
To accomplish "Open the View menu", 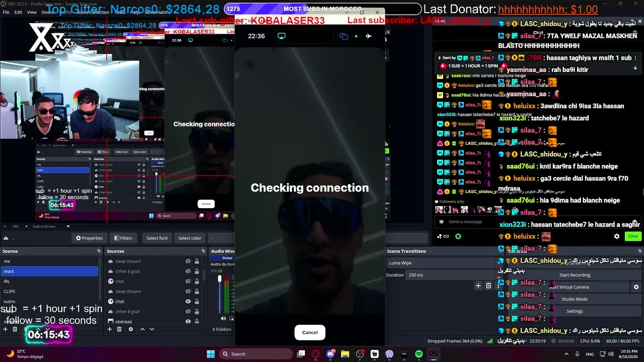I will [x=32, y=12].
